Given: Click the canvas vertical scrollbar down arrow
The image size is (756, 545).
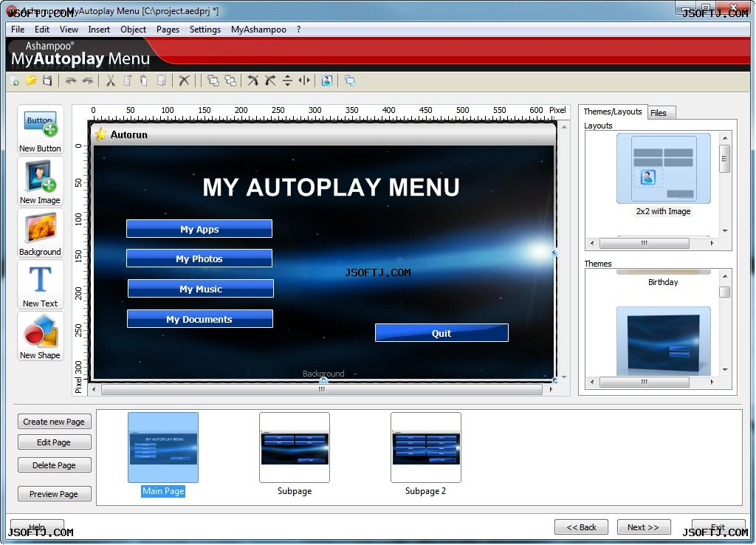Looking at the screenshot, I should tap(564, 377).
